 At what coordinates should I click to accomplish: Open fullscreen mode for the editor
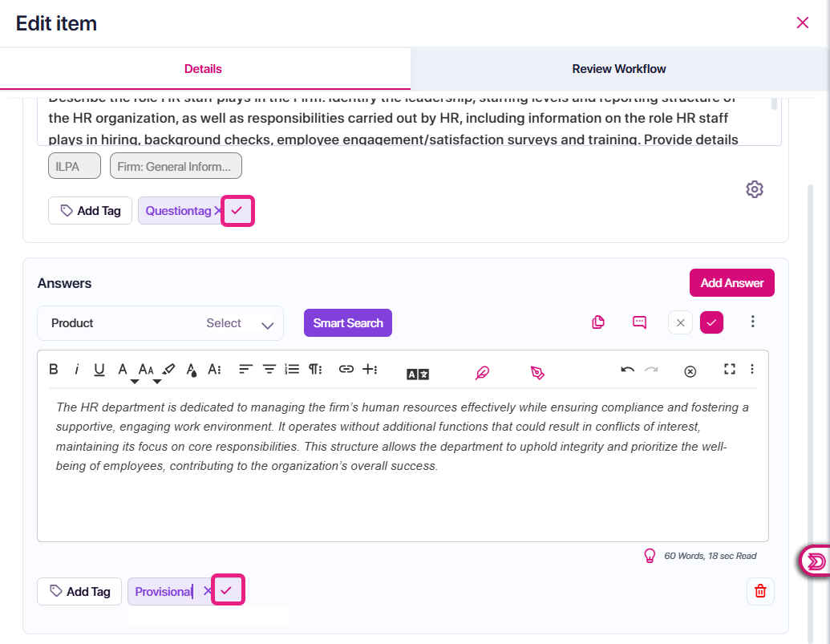(730, 369)
